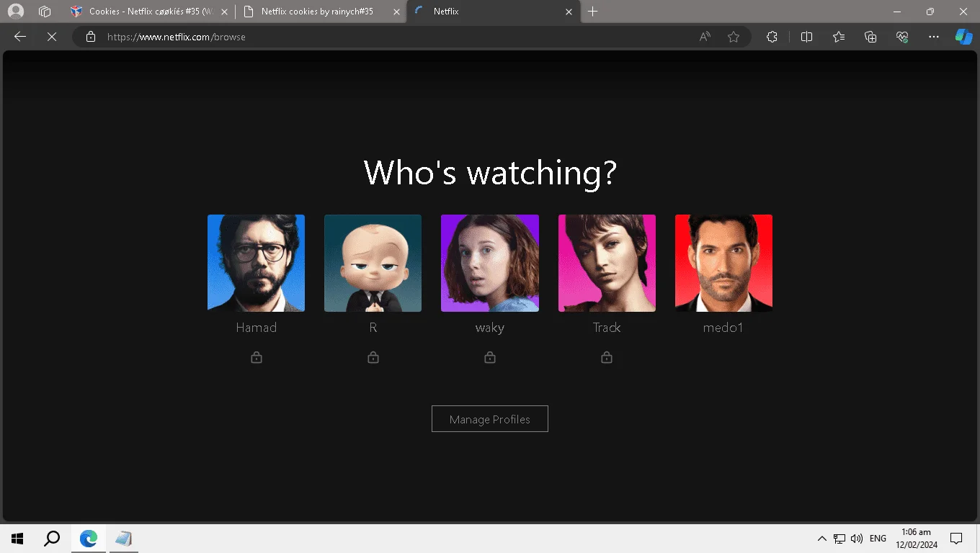Close the Netflix tab
The image size is (980, 553).
pyautogui.click(x=569, y=12)
